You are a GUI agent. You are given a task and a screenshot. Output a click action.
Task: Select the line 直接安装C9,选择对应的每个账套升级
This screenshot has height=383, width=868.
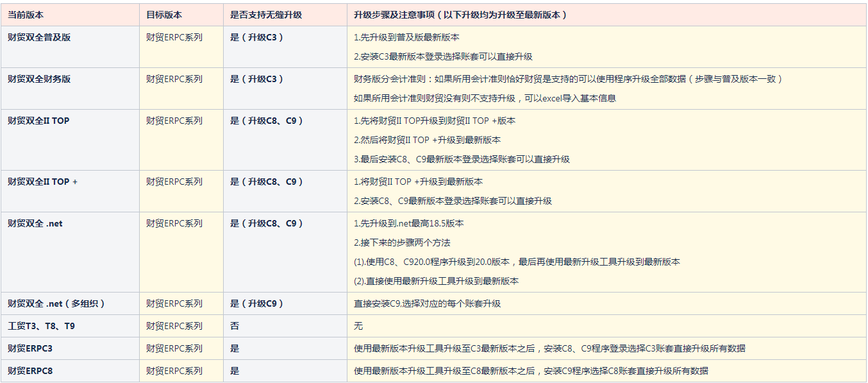tap(427, 303)
